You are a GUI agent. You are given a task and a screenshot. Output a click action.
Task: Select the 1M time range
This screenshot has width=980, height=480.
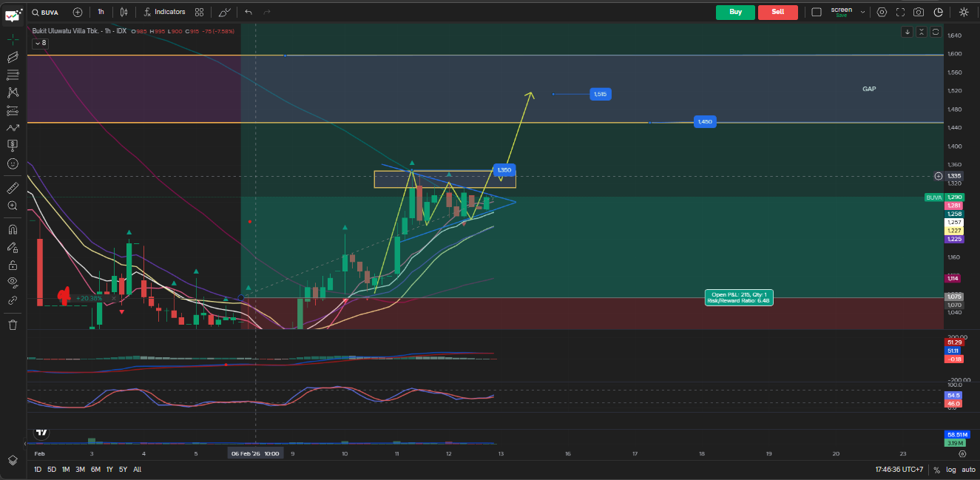click(x=65, y=470)
